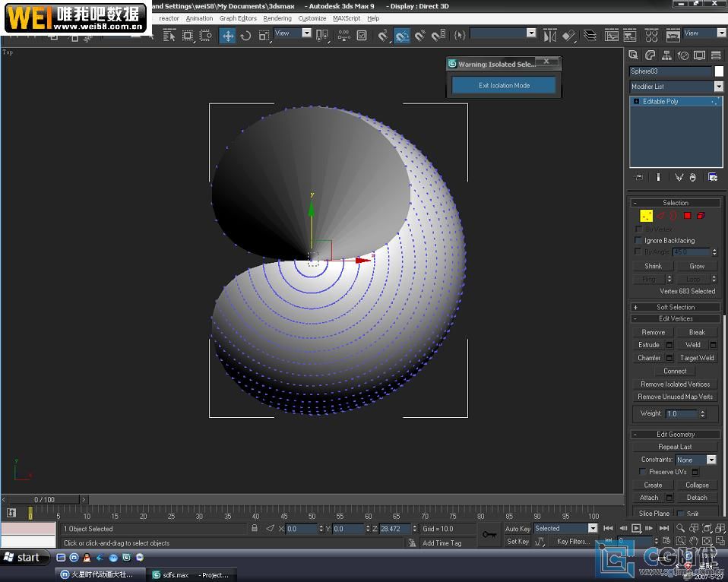This screenshot has height=582, width=728.
Task: Activate the Select and Move tool
Action: point(227,36)
